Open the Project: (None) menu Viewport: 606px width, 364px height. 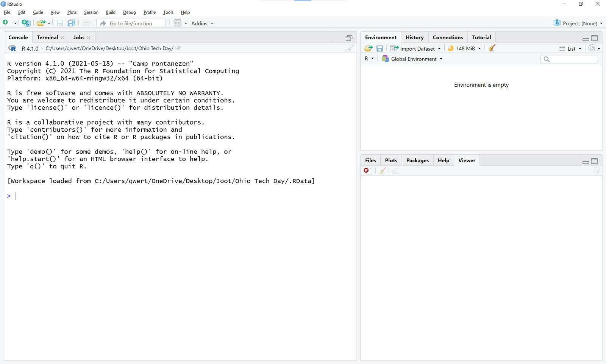click(x=578, y=23)
